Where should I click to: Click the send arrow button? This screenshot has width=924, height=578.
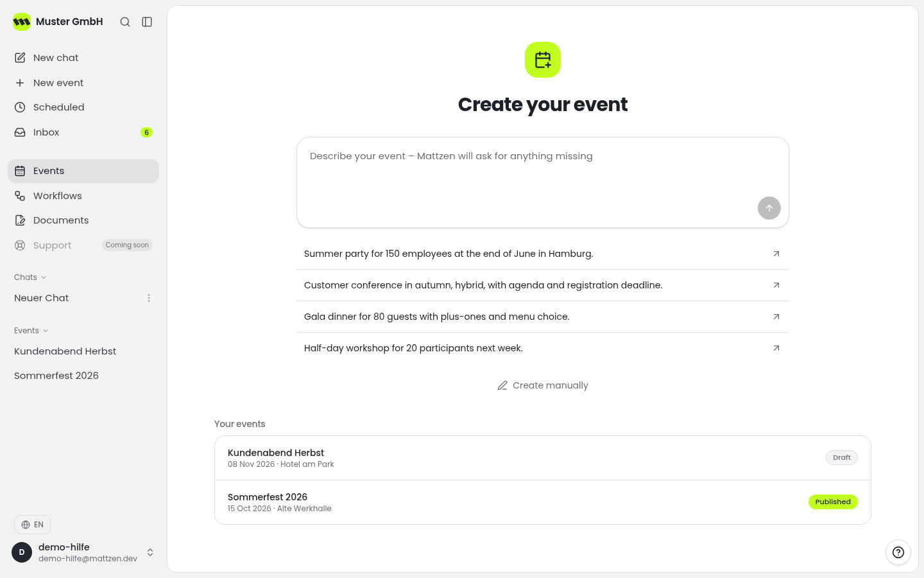[769, 208]
